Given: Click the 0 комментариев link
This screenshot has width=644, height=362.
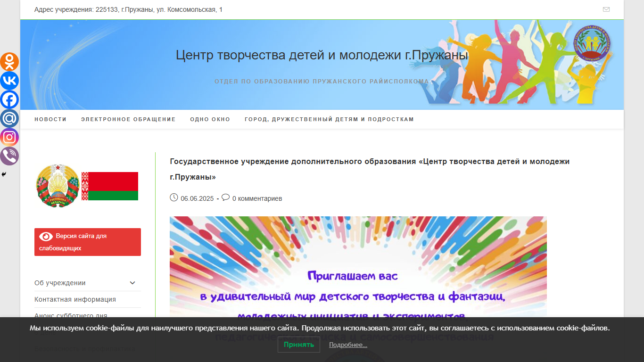Looking at the screenshot, I should pos(257,198).
